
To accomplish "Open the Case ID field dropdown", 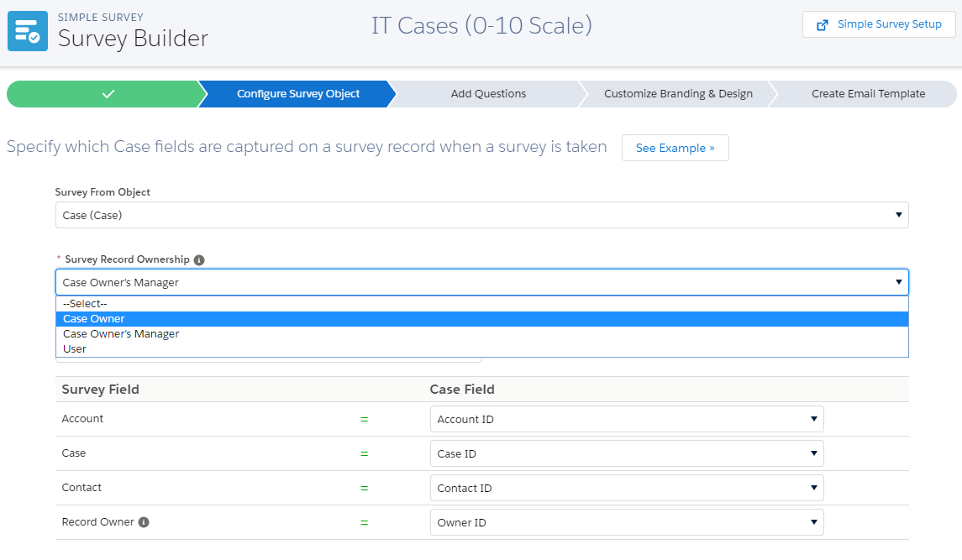I will (627, 454).
